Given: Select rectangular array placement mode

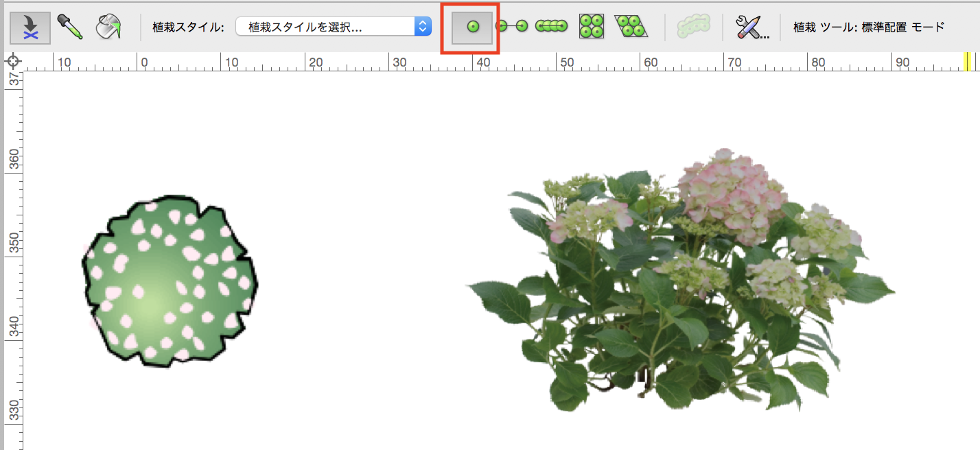Looking at the screenshot, I should [592, 27].
